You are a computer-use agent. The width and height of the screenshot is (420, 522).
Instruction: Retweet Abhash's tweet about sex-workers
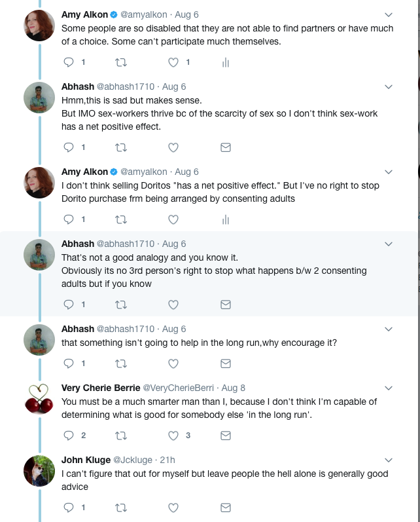pyautogui.click(x=120, y=147)
